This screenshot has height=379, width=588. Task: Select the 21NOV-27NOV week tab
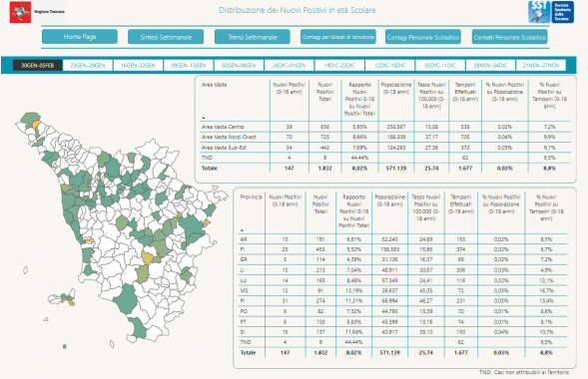541,65
